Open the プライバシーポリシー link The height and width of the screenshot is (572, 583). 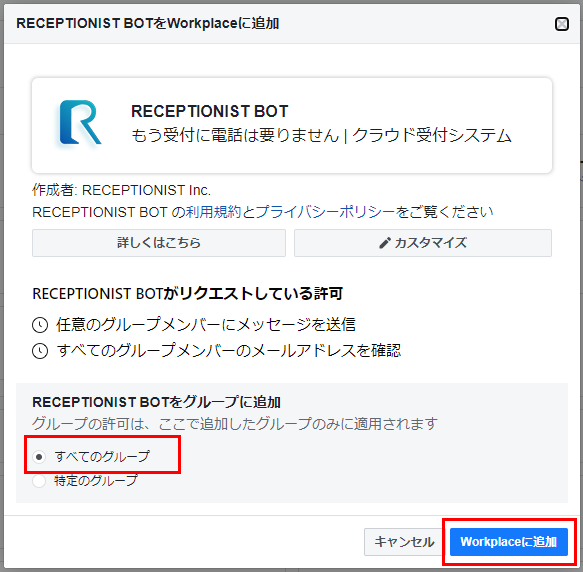[x=325, y=212]
